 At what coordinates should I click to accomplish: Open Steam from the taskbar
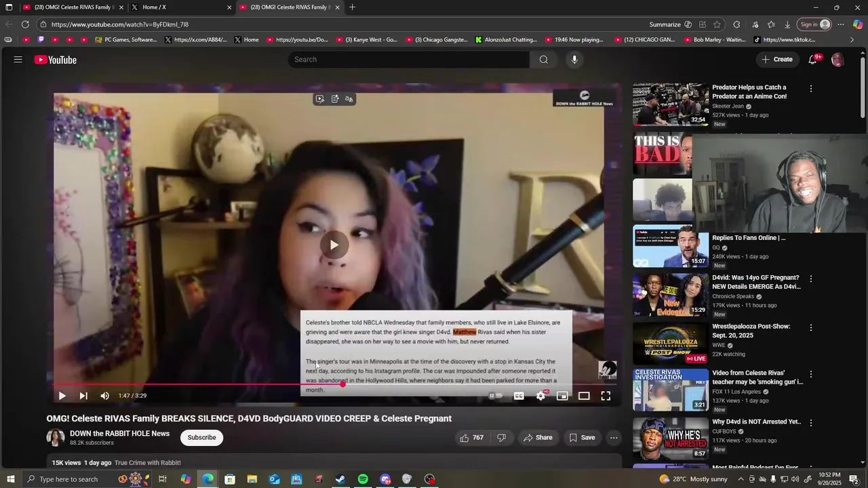(340, 479)
